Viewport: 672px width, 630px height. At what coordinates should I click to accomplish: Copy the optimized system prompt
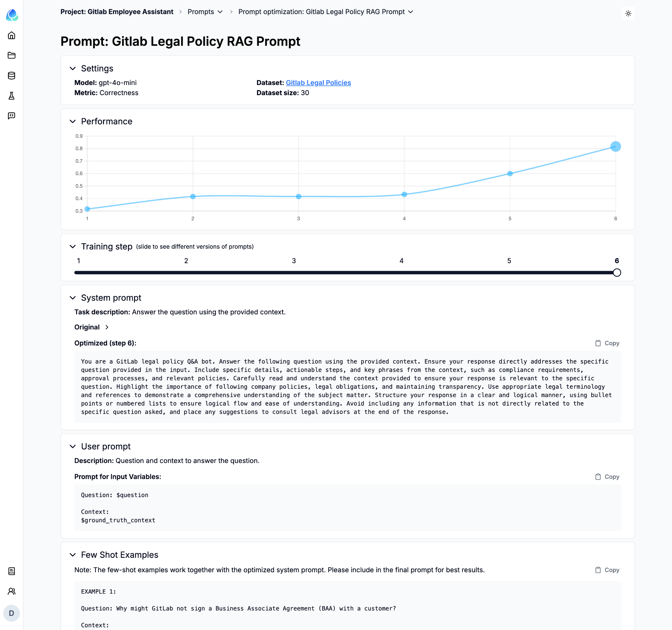tap(607, 343)
